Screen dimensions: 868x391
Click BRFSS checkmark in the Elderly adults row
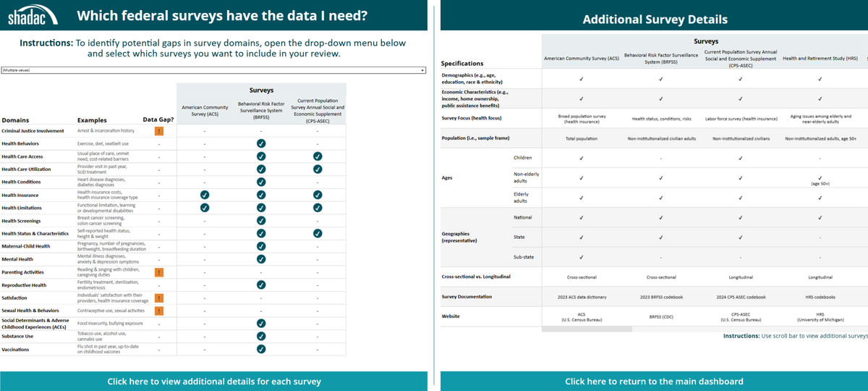[x=661, y=197]
